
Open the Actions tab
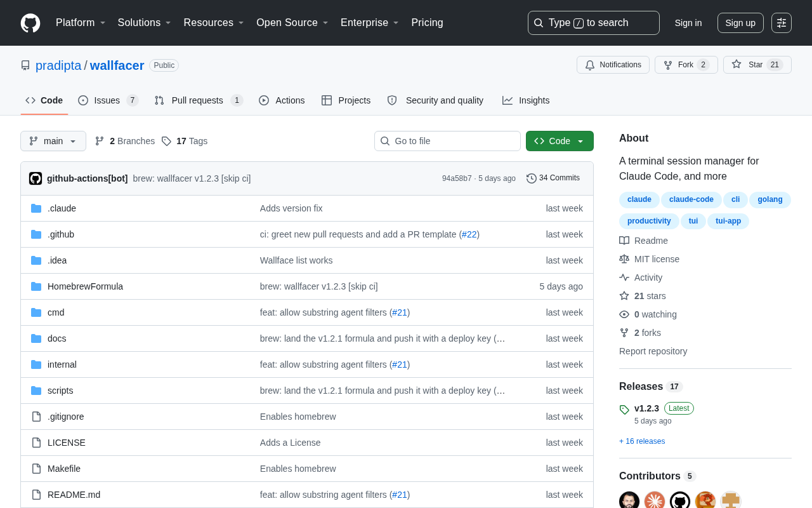tap(282, 100)
